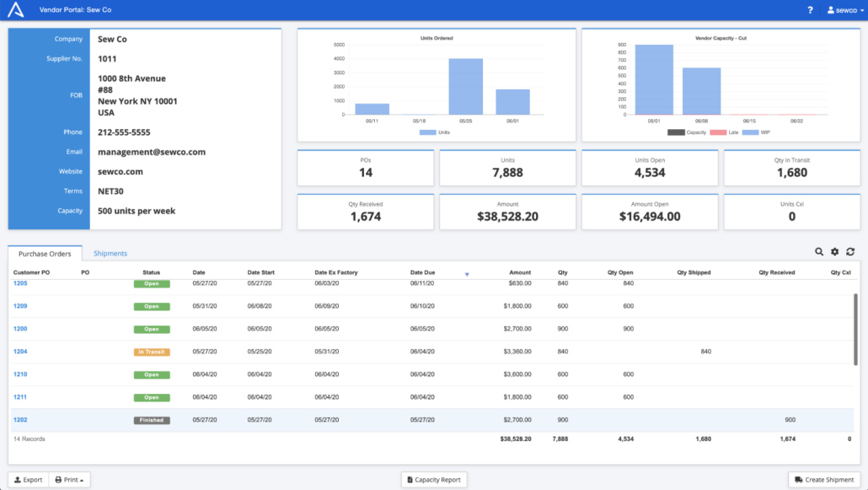Viewport: 868px width, 490px height.
Task: Click the Export button
Action: click(29, 480)
